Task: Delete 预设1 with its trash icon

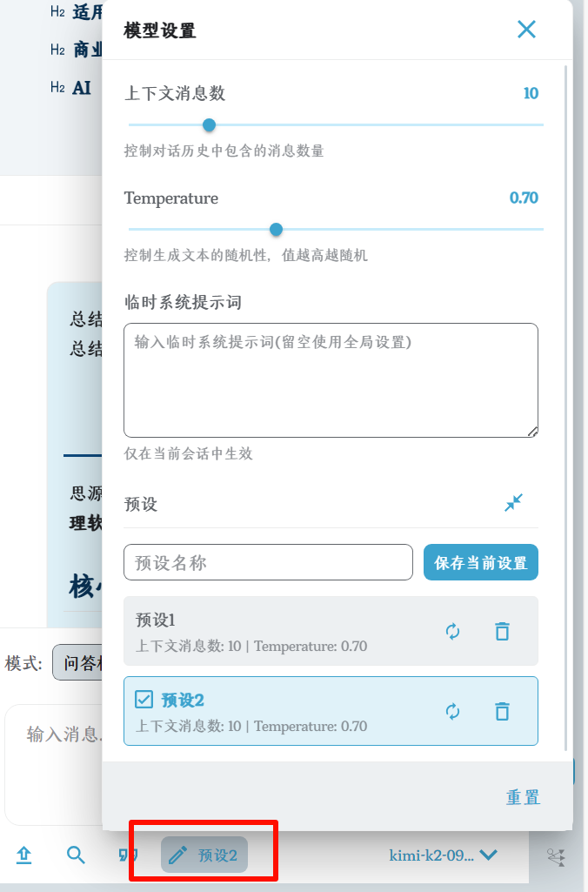Action: tap(502, 632)
